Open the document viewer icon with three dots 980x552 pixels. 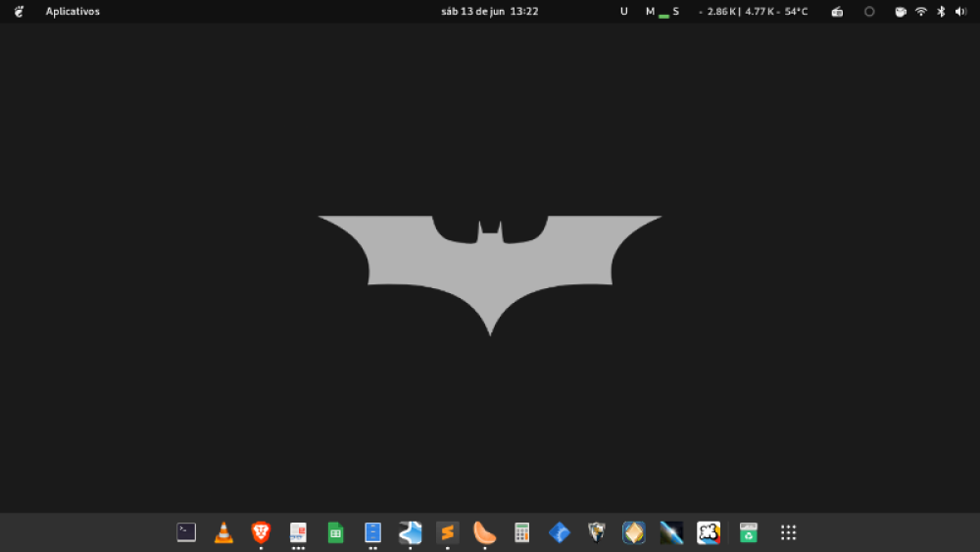[x=298, y=532]
